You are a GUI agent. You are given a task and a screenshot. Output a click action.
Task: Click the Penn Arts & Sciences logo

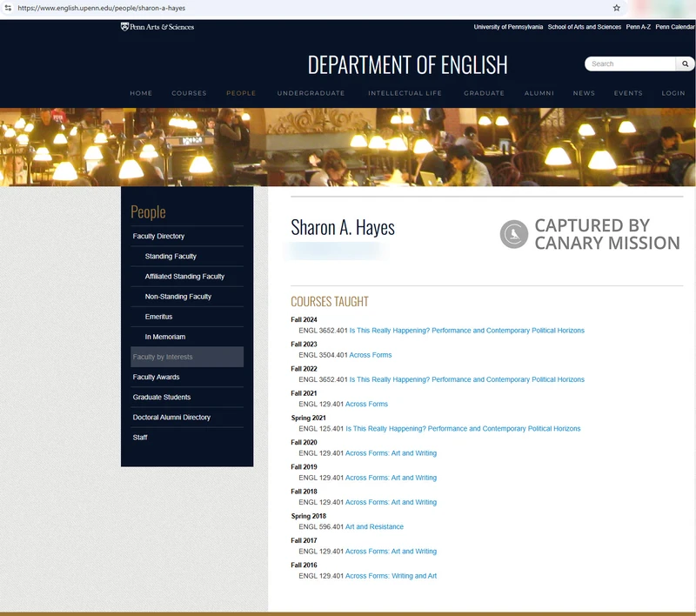click(x=157, y=27)
